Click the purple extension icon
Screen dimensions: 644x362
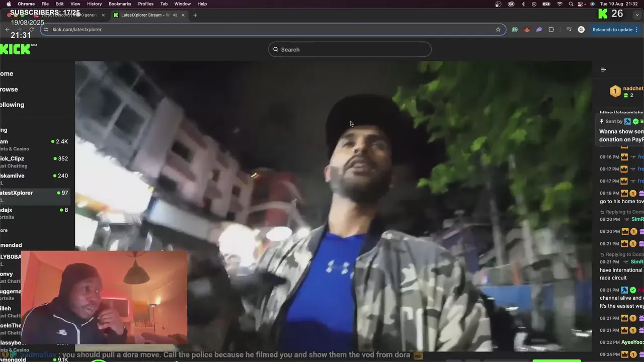[x=539, y=30]
